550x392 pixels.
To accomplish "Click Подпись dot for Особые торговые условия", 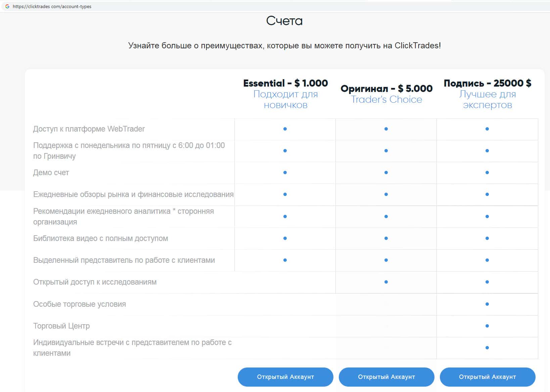I will click(x=487, y=304).
